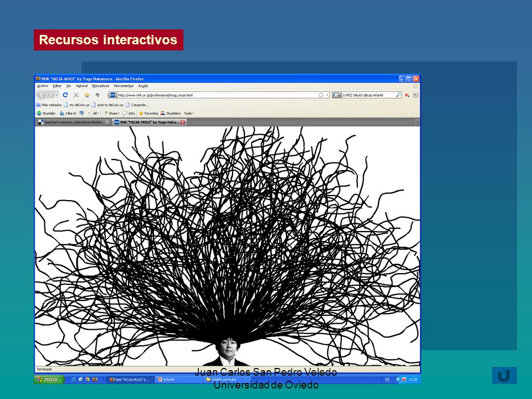This screenshot has height=399, width=532.
Task: Click the address bar URL field
Action: pyautogui.click(x=217, y=95)
